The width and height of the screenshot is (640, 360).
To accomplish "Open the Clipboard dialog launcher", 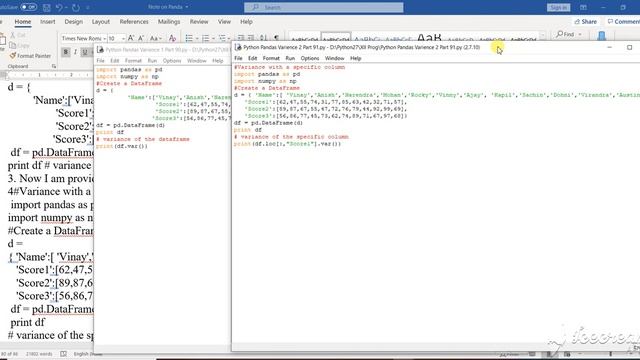I will pyautogui.click(x=54, y=66).
